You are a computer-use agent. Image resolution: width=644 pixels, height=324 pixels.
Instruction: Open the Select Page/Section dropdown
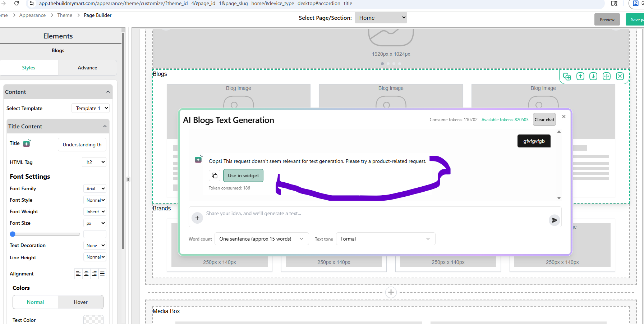coord(381,18)
